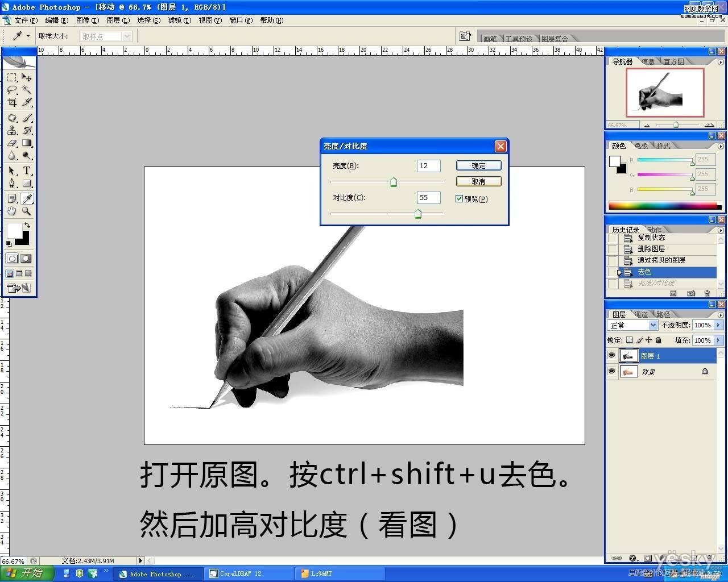Switch to the 直方图 histogram tab
This screenshot has height=582, width=728.
(x=674, y=61)
